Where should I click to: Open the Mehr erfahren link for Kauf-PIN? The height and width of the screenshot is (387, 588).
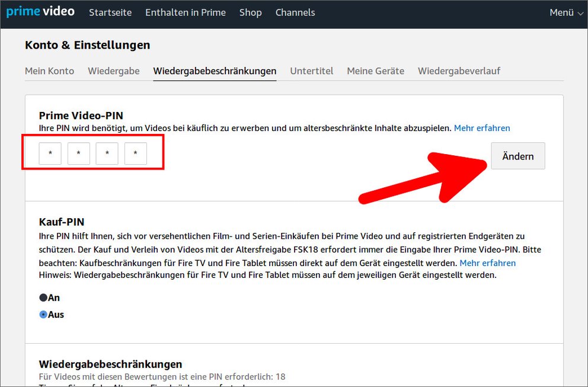click(487, 263)
